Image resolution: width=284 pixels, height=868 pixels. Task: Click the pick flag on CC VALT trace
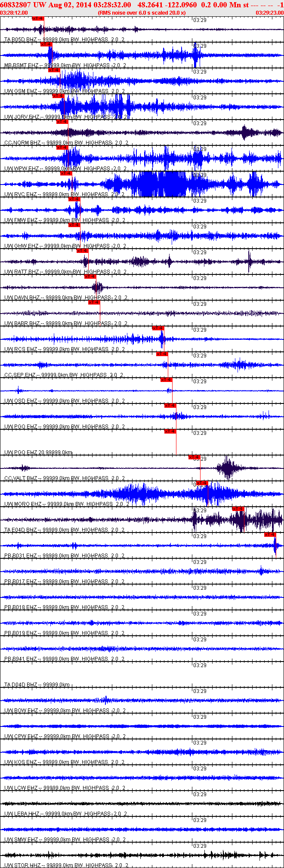[x=194, y=457]
